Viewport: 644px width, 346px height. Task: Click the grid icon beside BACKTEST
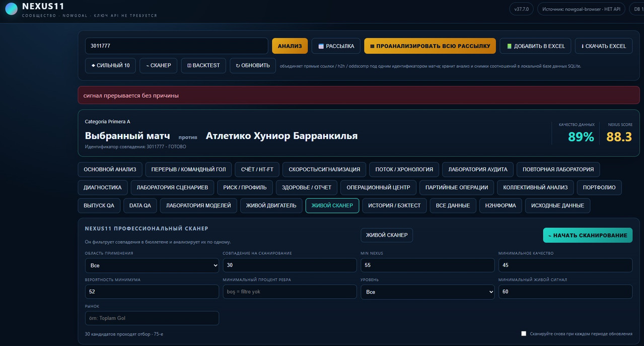tap(189, 65)
